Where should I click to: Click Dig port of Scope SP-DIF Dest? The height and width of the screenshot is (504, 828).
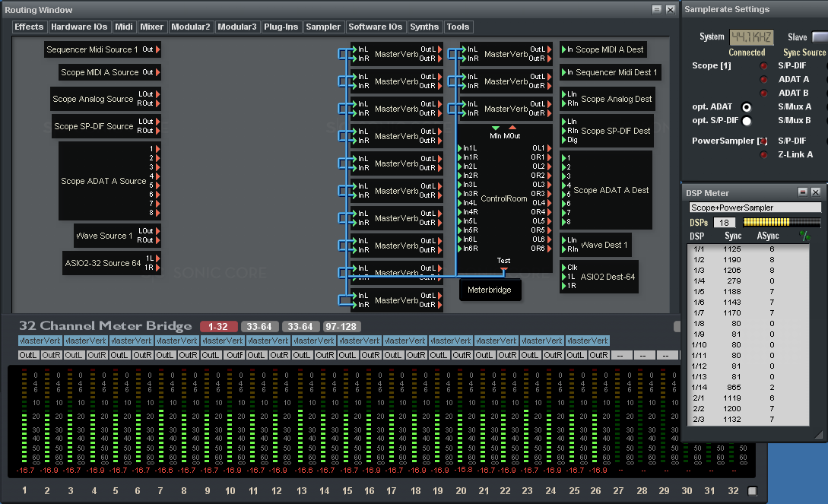click(563, 140)
